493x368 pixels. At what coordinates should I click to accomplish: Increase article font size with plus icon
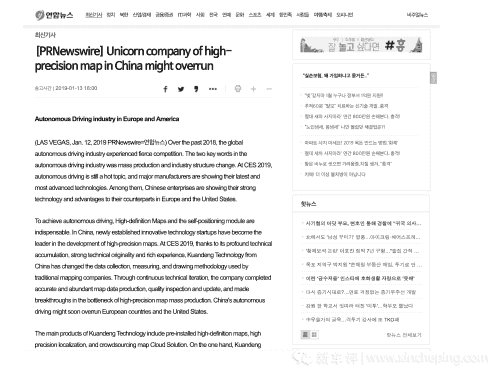(253, 89)
